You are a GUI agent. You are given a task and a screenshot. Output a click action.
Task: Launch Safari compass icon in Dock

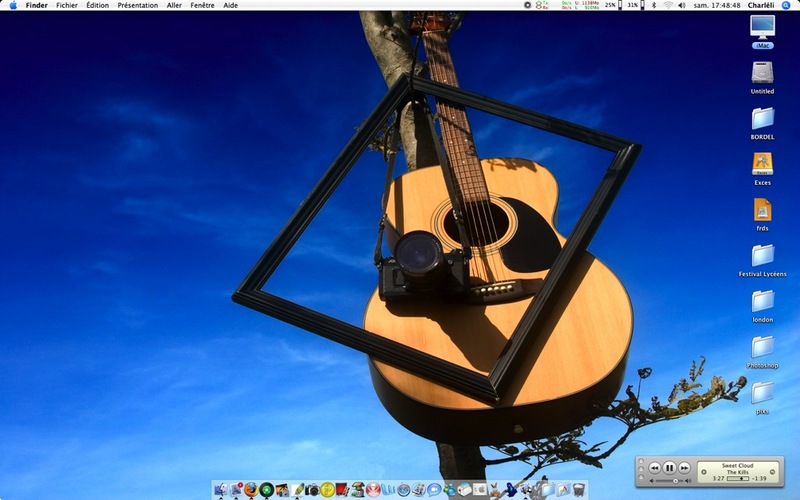[x=404, y=490]
